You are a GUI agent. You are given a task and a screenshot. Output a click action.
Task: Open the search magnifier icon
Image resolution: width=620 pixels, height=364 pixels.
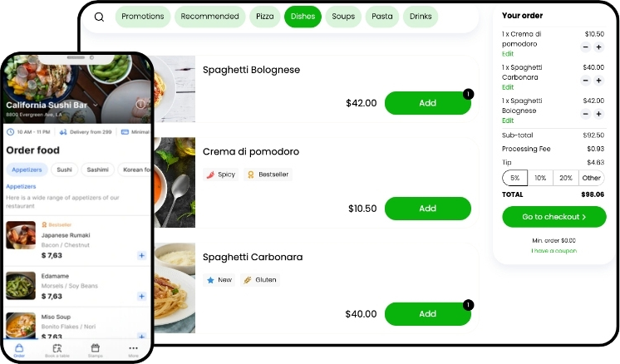click(99, 17)
